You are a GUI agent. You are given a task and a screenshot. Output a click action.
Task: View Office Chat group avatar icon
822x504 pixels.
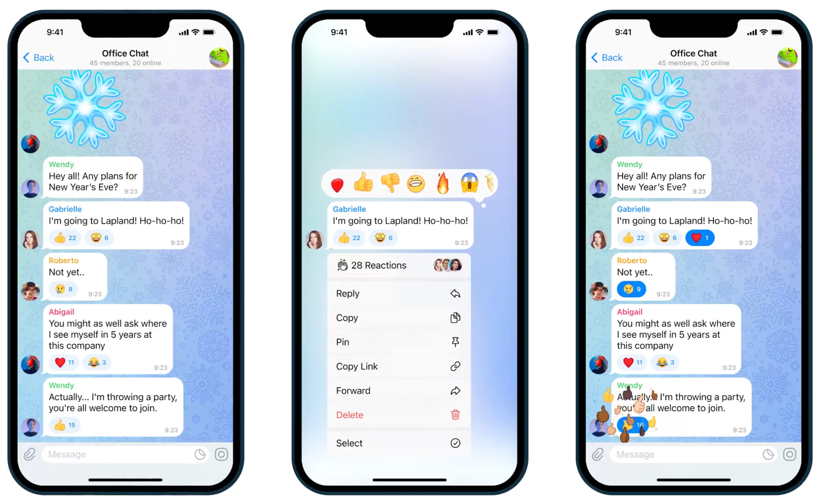coord(219,57)
